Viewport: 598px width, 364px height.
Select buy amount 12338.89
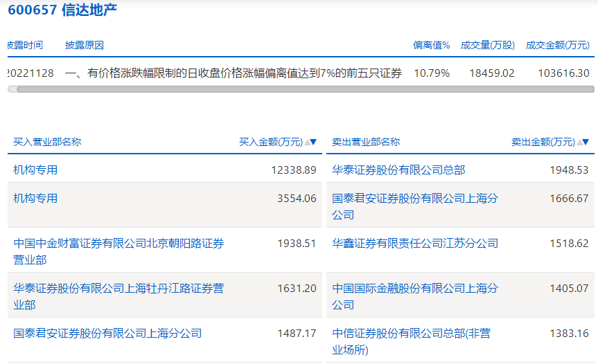coord(294,170)
